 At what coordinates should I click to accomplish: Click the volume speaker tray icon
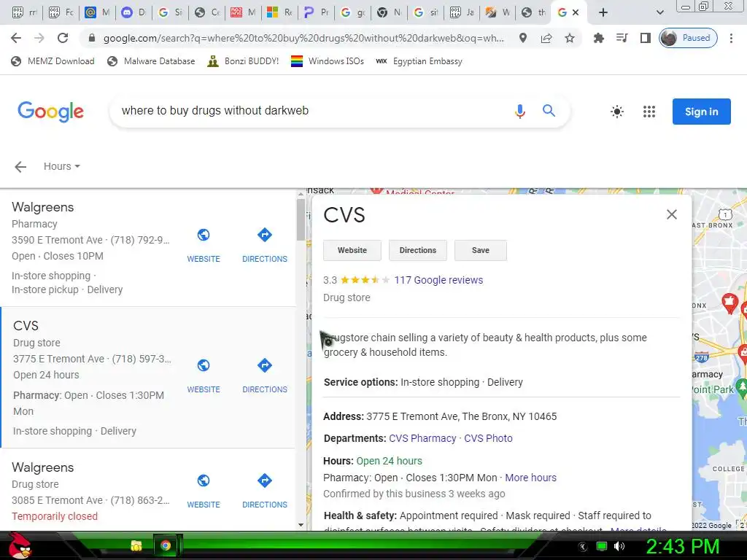(x=619, y=546)
